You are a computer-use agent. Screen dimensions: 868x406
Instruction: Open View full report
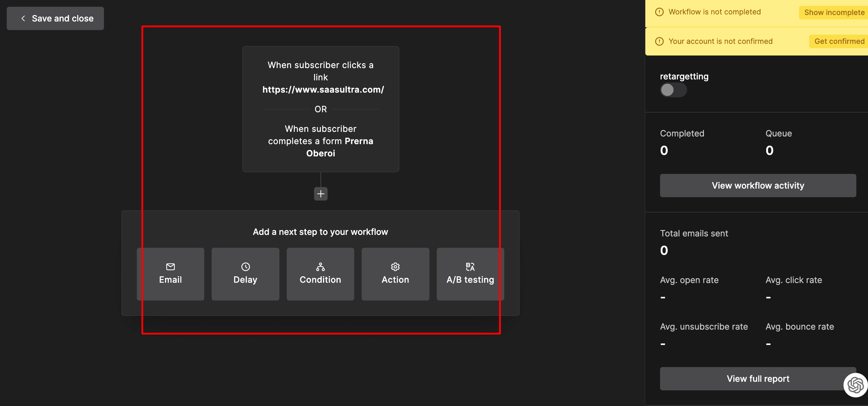coord(758,379)
